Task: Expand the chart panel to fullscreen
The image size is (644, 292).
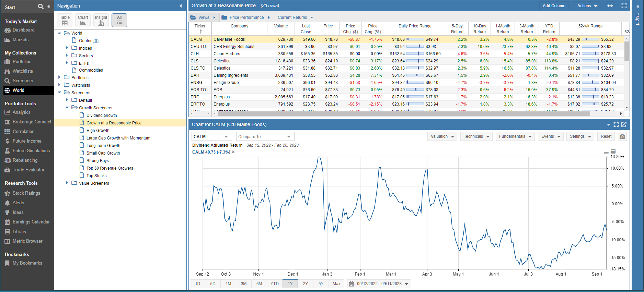Action: 616,124
